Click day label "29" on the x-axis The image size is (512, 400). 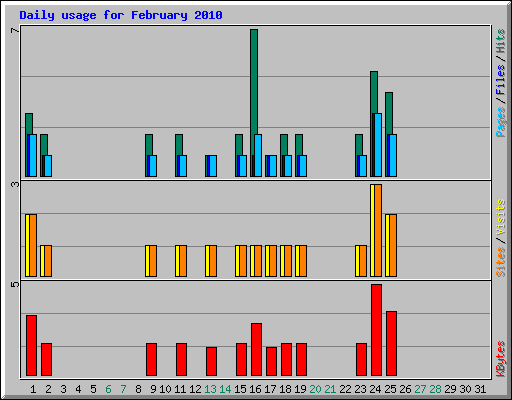450,389
